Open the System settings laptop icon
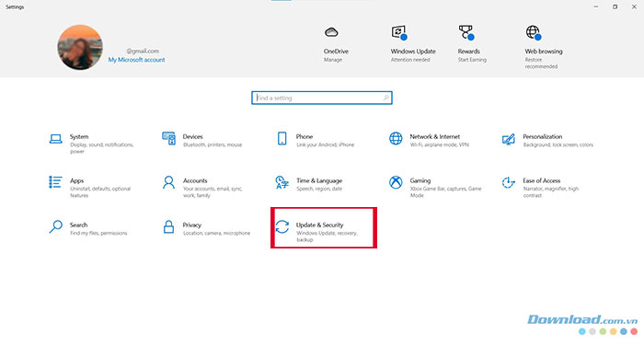The width and height of the screenshot is (644, 346). coord(55,139)
